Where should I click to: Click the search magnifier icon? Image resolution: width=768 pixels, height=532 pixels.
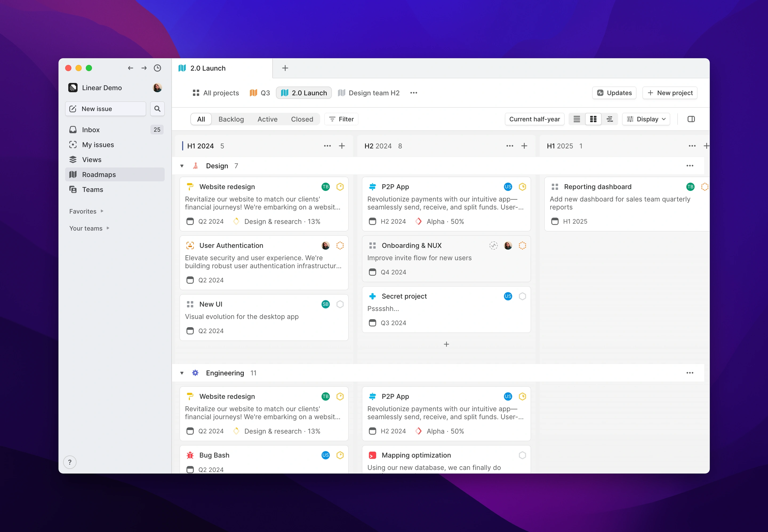(157, 109)
